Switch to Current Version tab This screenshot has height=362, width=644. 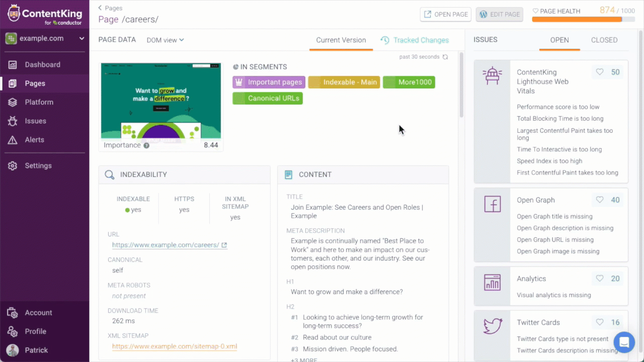[x=341, y=40]
